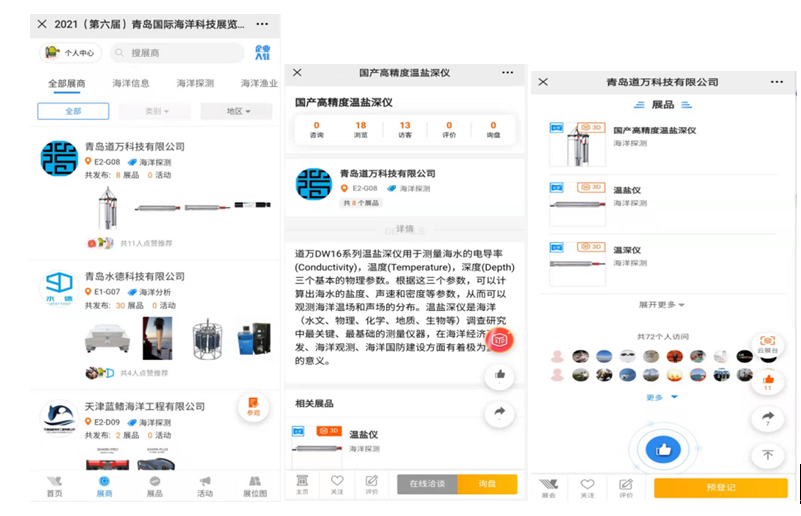Open 展位图 in bottom navigation
Screen dimensions: 801x516
(x=255, y=486)
